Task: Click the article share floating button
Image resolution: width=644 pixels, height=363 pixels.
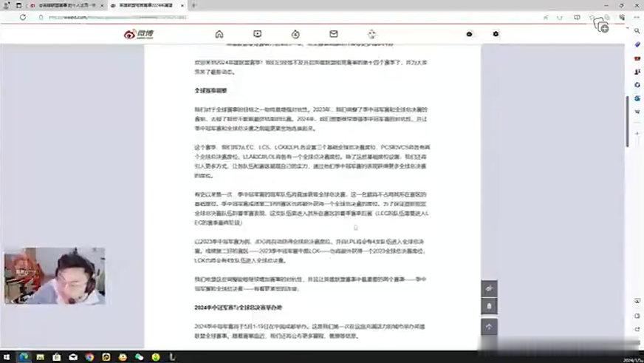Action: [x=489, y=288]
